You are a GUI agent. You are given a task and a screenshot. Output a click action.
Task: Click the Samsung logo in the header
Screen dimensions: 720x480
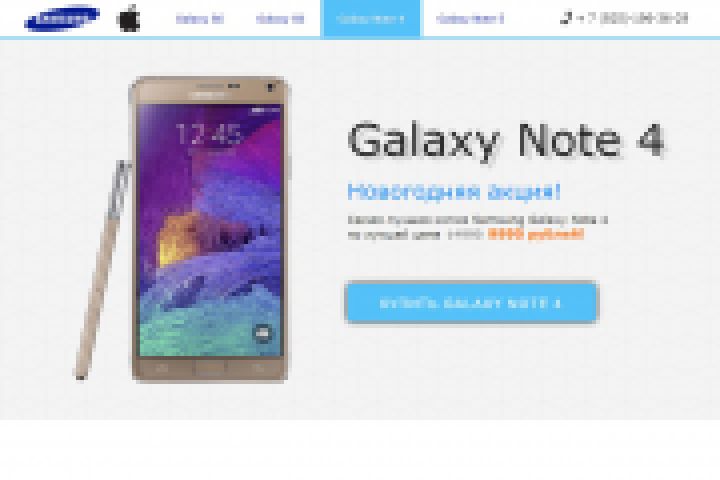62,18
